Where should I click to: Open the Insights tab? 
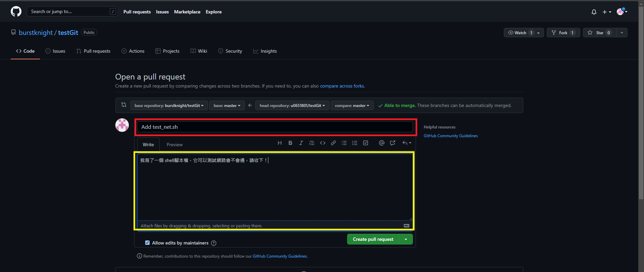tap(265, 51)
